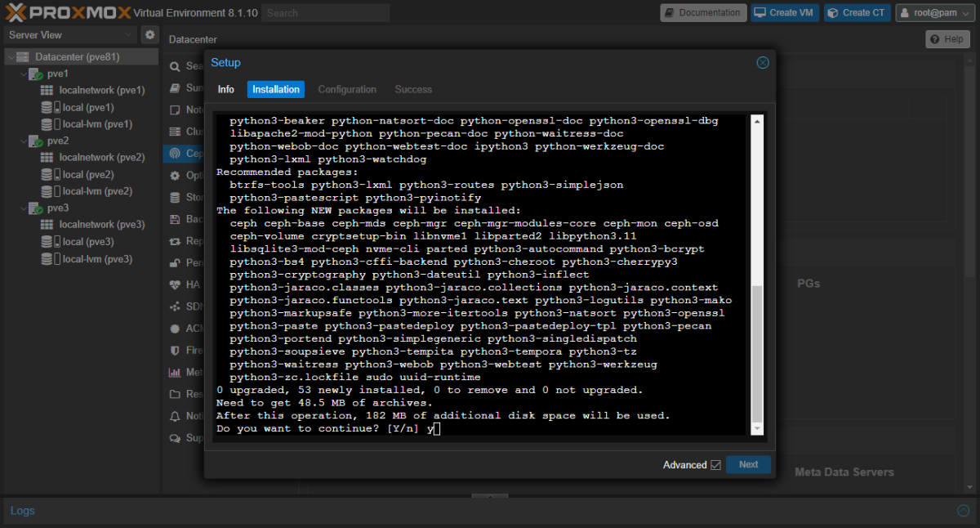This screenshot has width=980, height=528.
Task: Click the Proxmox logo
Action: point(70,12)
